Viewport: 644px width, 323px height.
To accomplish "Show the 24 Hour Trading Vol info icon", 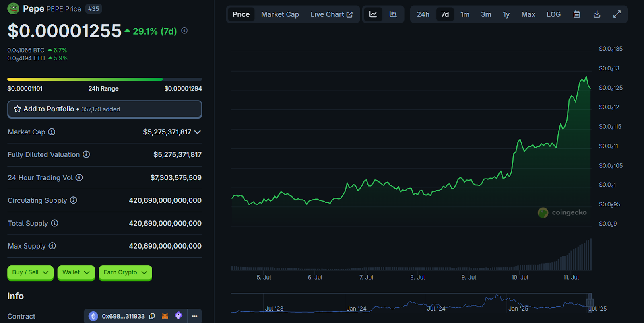I will click(x=79, y=177).
